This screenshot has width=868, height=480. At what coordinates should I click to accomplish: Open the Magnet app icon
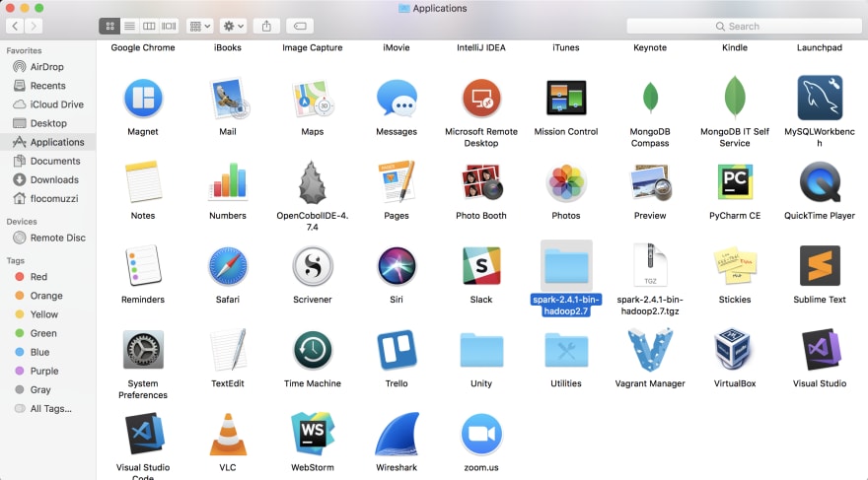[143, 99]
